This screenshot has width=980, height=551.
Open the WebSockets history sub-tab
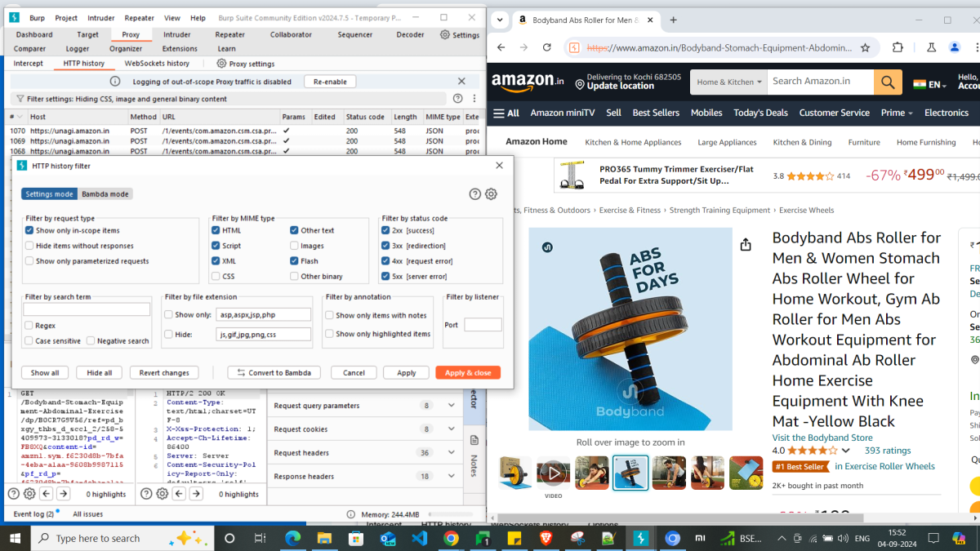[157, 64]
